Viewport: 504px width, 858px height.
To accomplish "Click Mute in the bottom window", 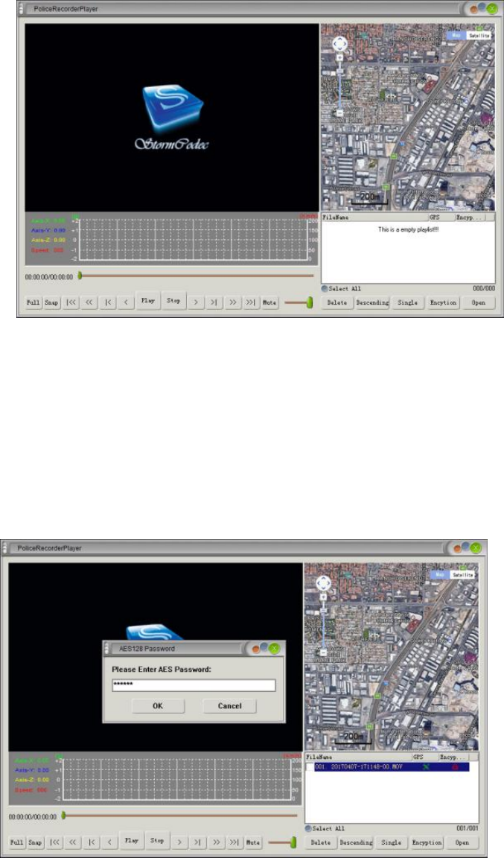I will click(253, 842).
